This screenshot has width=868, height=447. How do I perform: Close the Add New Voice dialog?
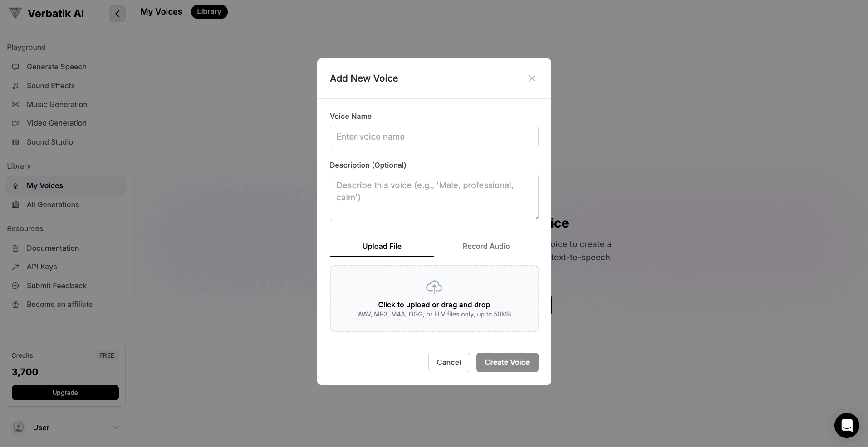click(532, 78)
